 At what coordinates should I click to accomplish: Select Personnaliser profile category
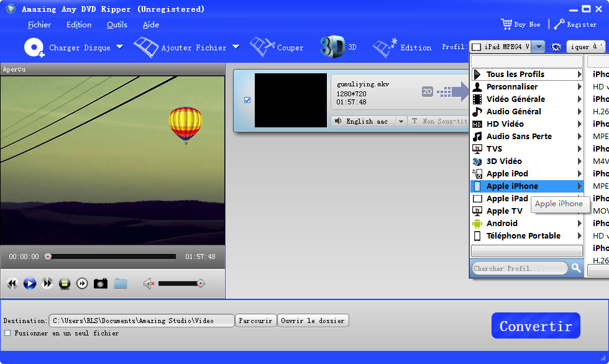pos(527,86)
